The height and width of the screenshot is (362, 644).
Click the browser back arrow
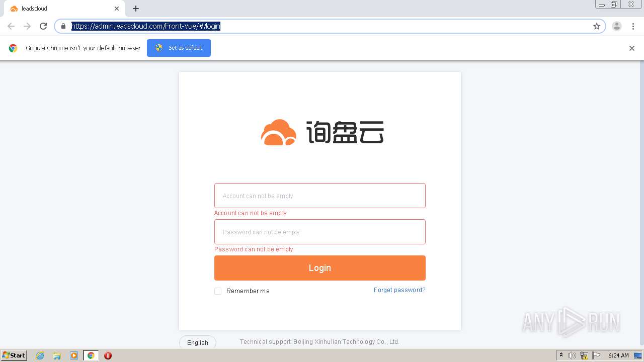click(11, 26)
